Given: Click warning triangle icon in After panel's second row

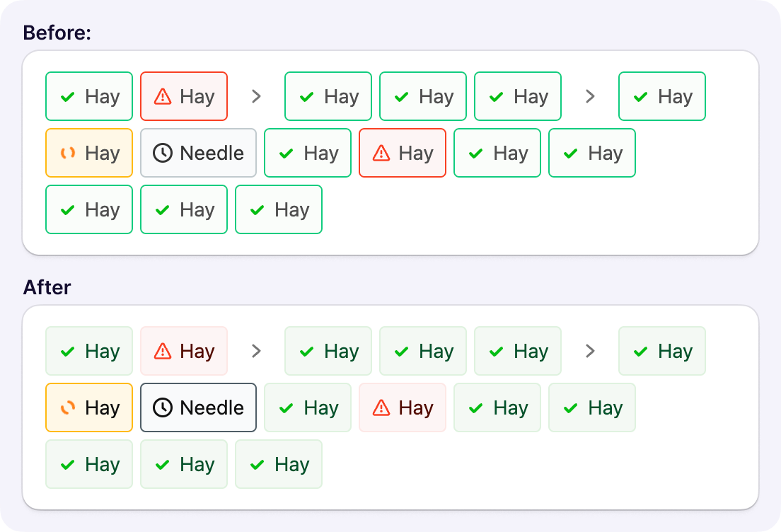Looking at the screenshot, I should tap(382, 407).
